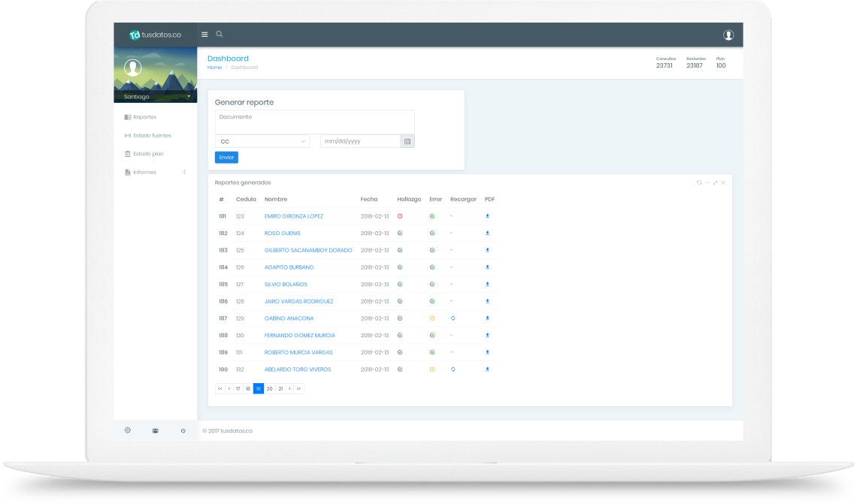Close the Reportes generados panel
Viewport: 857px width, 504px height.
click(723, 183)
